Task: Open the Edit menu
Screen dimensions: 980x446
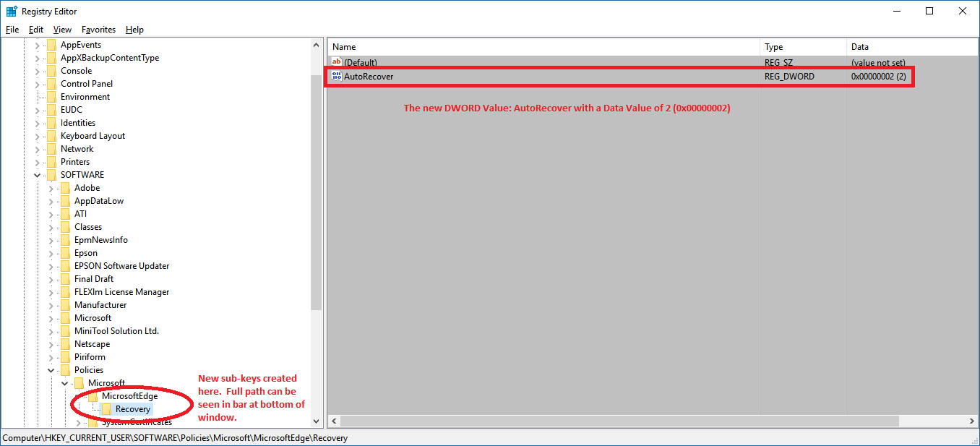Action: pos(36,30)
